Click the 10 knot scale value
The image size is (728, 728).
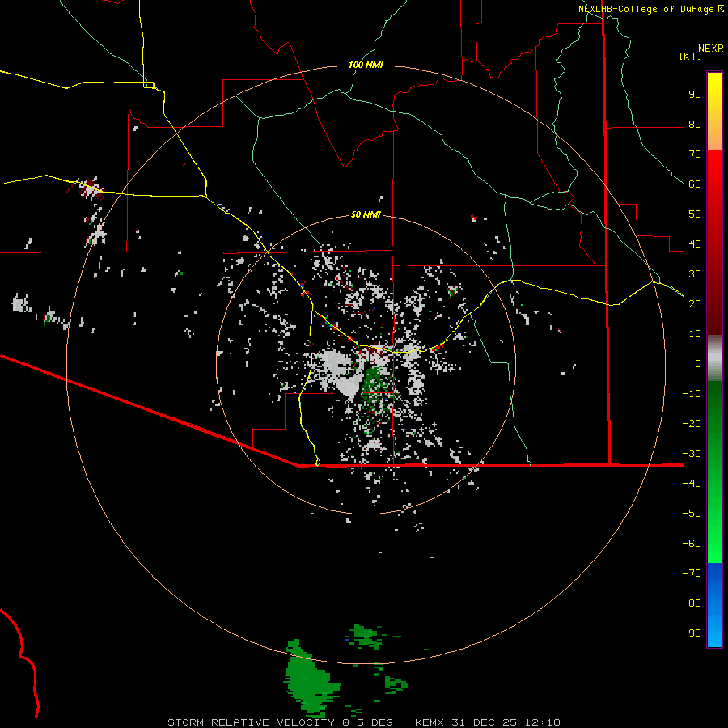tap(695, 334)
